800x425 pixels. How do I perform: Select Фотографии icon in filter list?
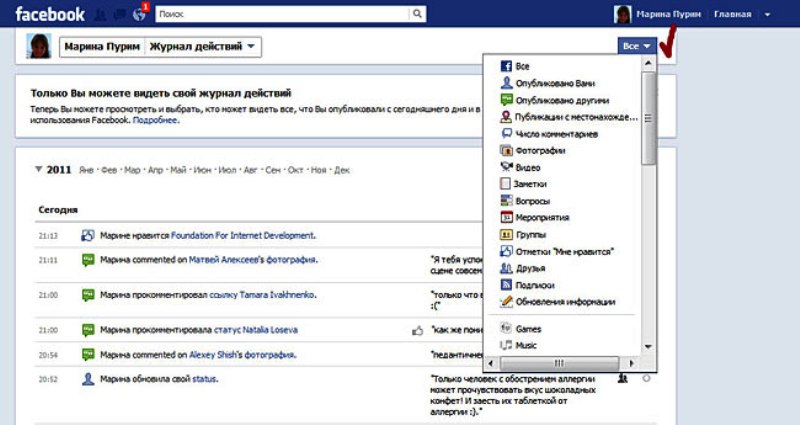point(507,150)
